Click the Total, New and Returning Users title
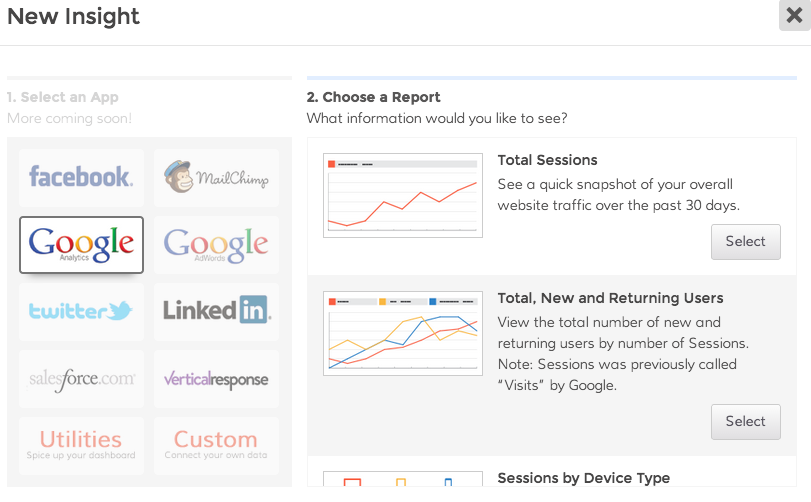811x502 pixels. coord(610,298)
